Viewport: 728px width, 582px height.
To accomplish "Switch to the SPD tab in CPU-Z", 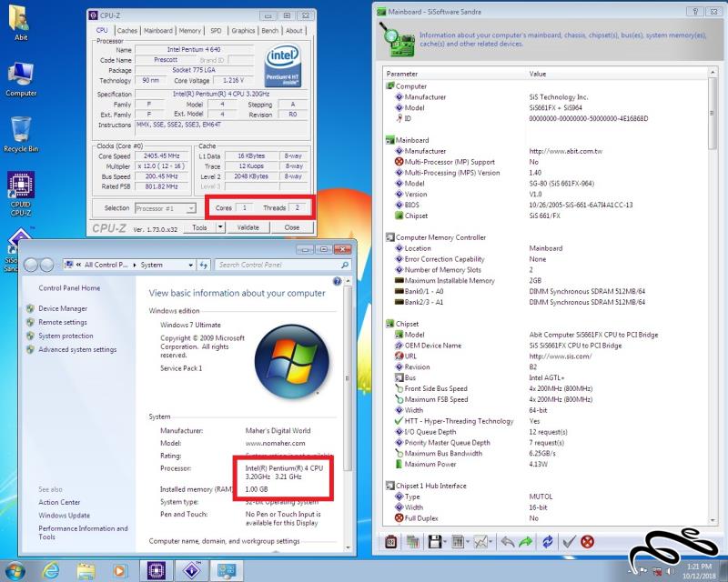I will (216, 31).
